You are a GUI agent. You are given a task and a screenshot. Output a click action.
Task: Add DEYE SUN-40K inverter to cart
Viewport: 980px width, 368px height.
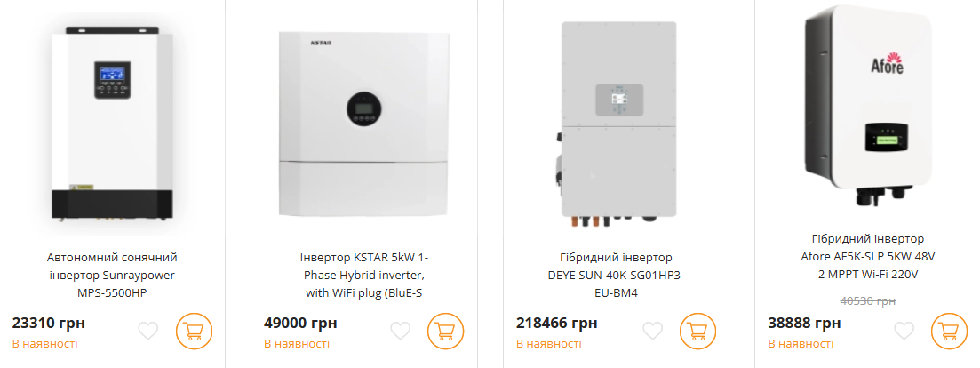pyautogui.click(x=698, y=331)
